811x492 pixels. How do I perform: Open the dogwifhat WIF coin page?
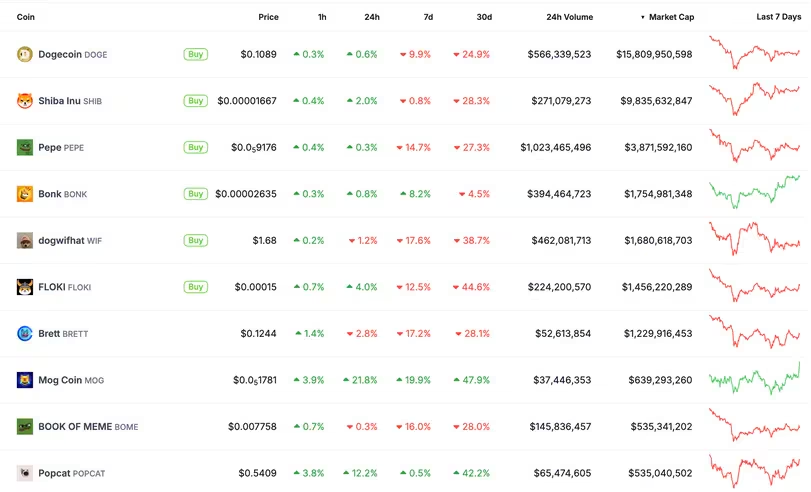[70, 241]
